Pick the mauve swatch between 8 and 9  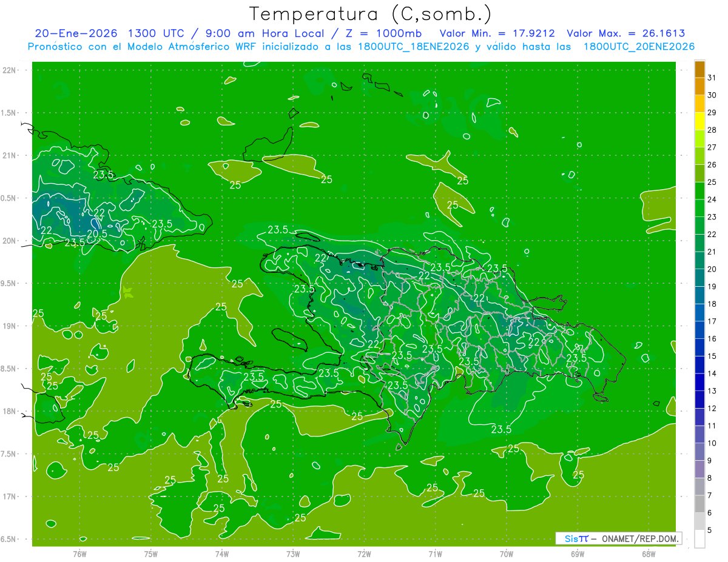(699, 469)
